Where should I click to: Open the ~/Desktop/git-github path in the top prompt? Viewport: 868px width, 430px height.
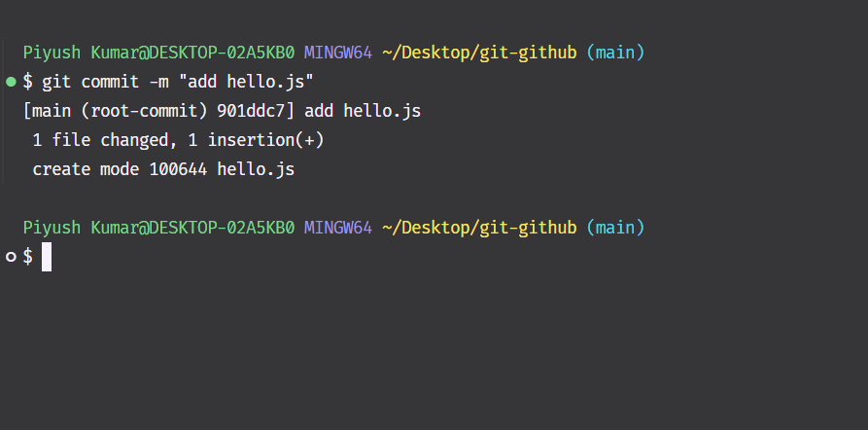[479, 52]
